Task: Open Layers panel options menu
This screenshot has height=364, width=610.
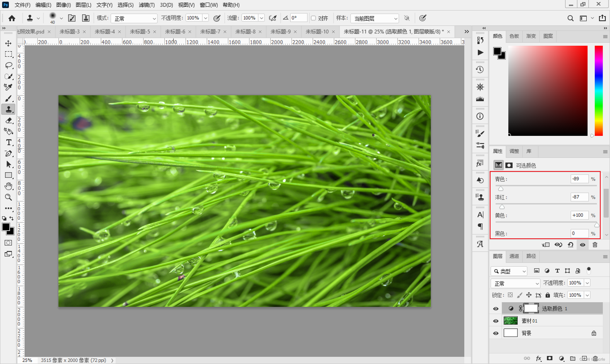Action: coord(605,257)
